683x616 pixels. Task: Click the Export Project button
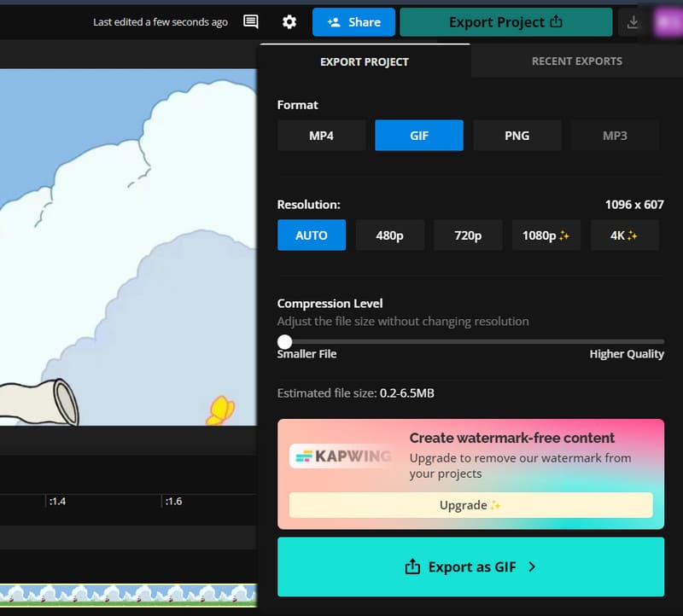(505, 22)
